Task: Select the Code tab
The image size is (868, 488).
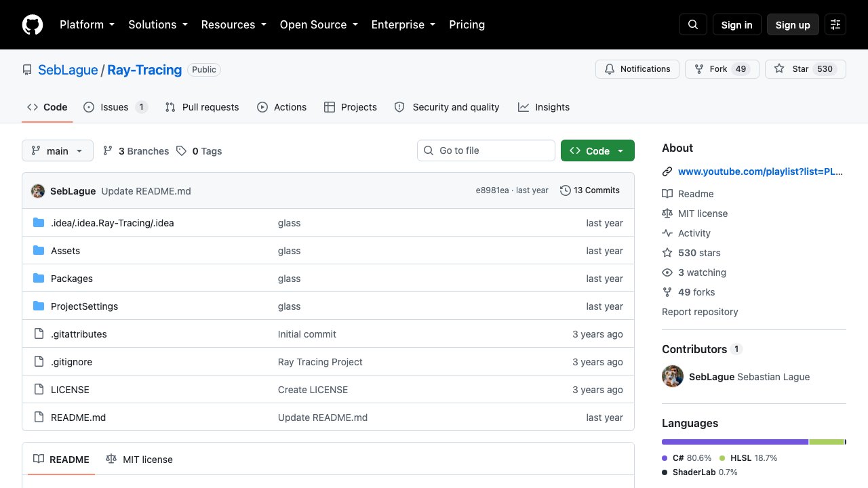Action: pos(47,107)
